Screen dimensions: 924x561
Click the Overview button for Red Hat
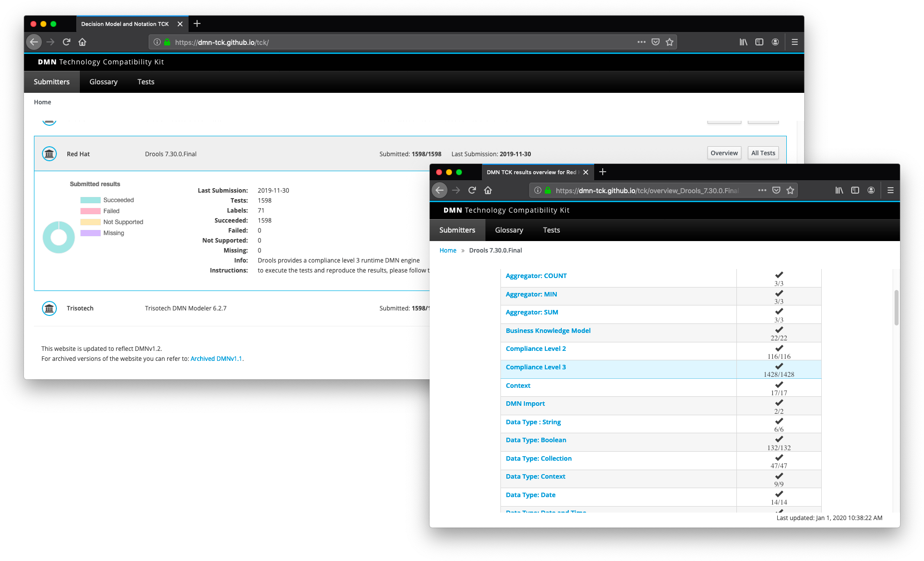[724, 153]
